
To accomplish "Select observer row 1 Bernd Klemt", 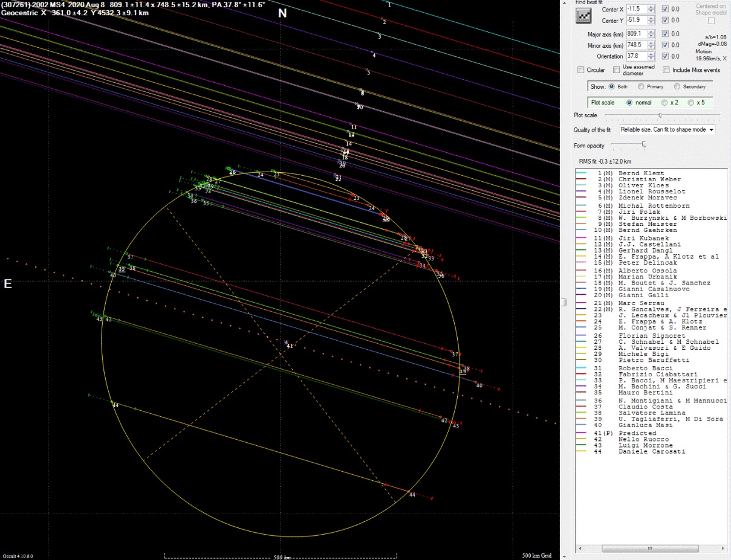I will pos(652,173).
